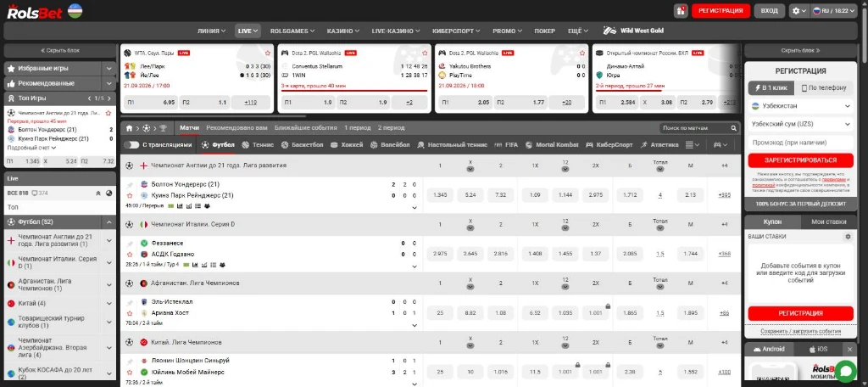The width and height of the screenshot is (868, 387).
Task: Expand the Рекомендованные section arrow
Action: point(108,83)
